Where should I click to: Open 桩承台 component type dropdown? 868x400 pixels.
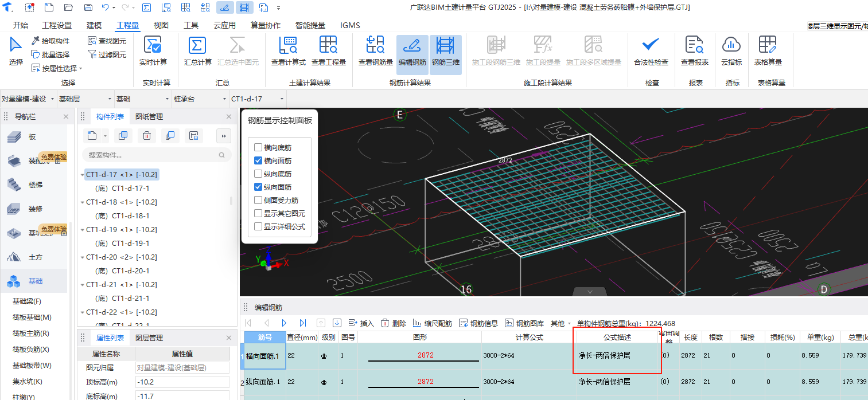click(200, 99)
